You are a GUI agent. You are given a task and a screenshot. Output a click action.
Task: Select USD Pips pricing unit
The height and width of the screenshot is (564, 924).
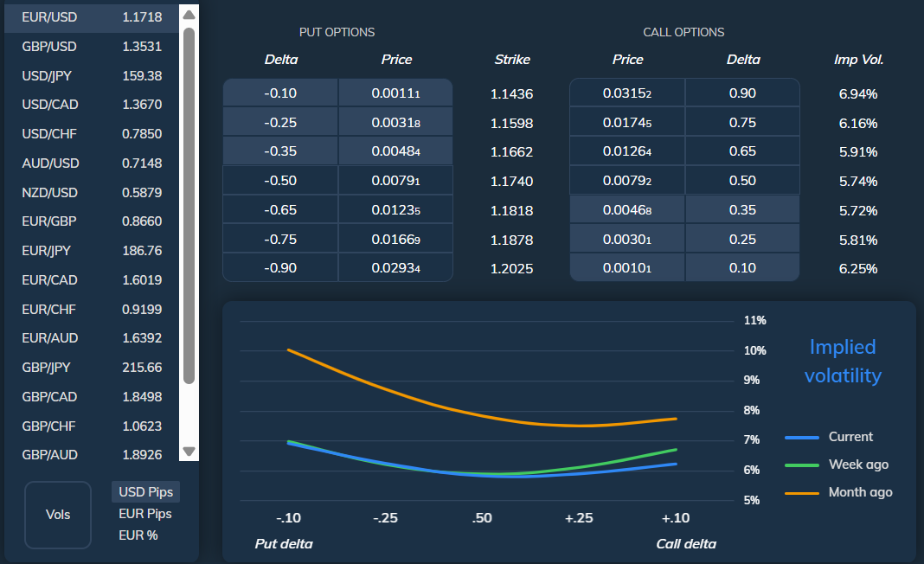point(145,492)
